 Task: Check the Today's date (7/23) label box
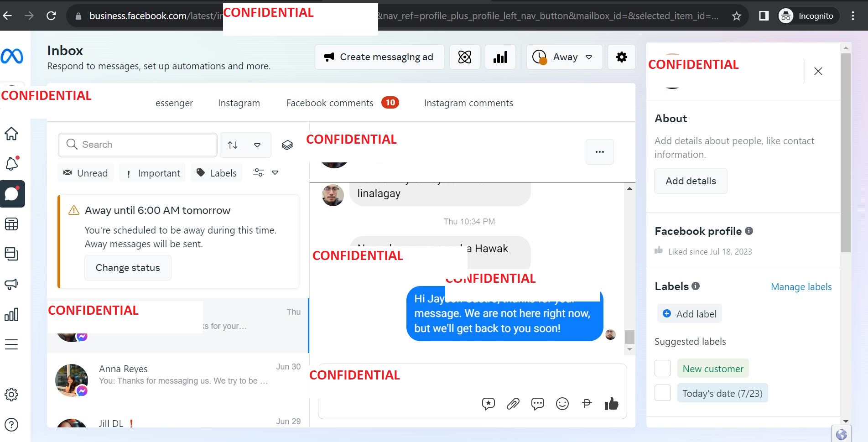pos(663,393)
